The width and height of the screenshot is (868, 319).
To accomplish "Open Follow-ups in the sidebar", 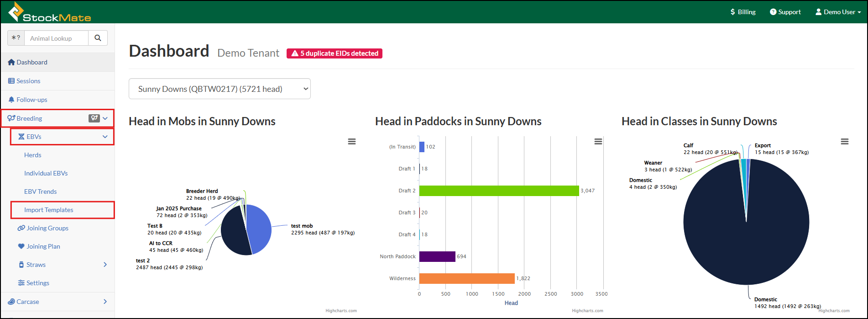I will 31,100.
